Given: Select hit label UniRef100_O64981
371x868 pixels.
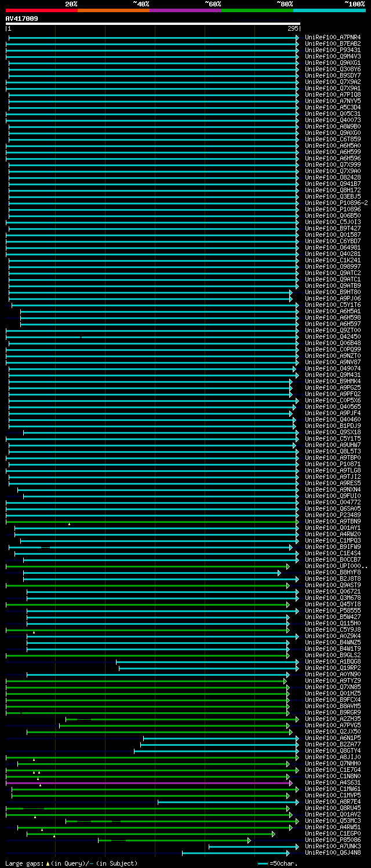Looking at the screenshot, I should coord(333,247).
